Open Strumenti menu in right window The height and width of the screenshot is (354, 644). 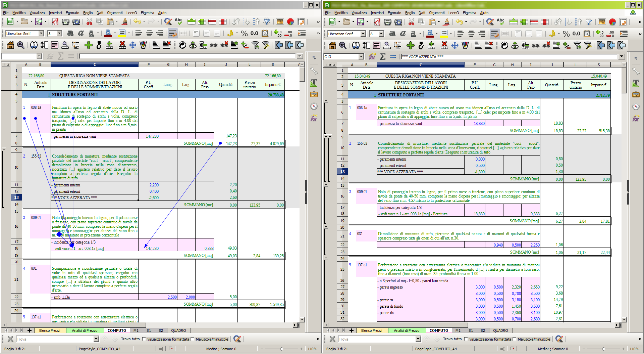(x=437, y=13)
